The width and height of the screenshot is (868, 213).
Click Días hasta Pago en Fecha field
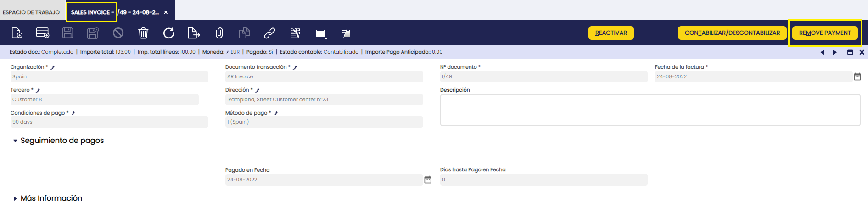pos(543,180)
